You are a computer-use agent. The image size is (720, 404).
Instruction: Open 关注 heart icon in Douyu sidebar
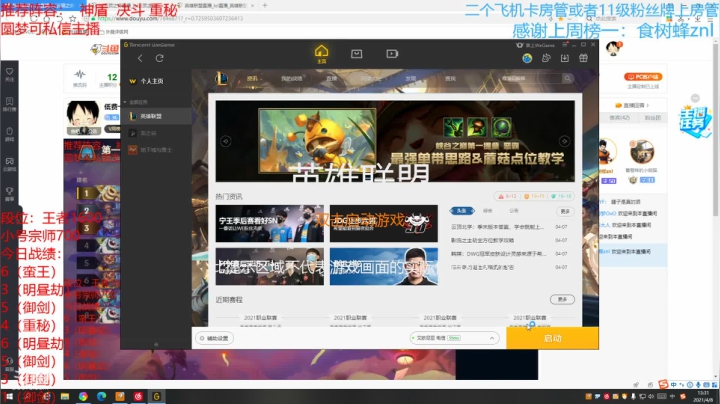[9, 74]
